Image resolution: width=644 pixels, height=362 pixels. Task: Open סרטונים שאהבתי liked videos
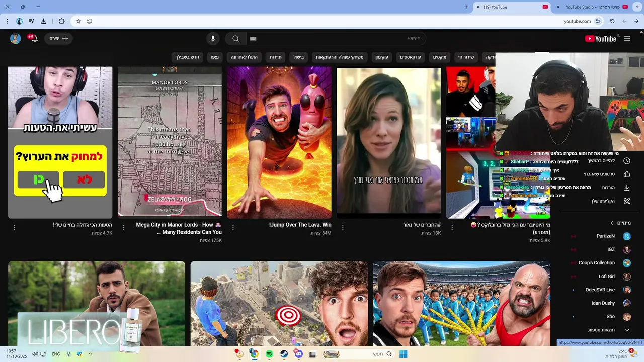point(601,174)
